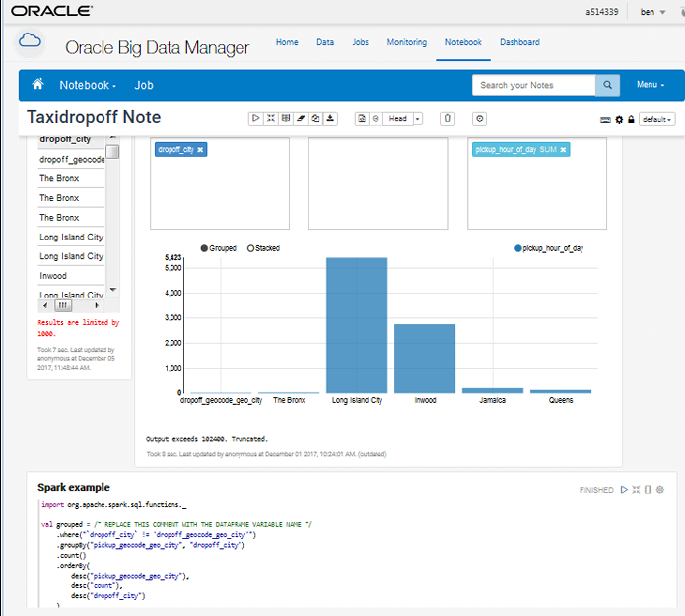
Task: Click the a514339 account identifier
Action: tap(602, 12)
